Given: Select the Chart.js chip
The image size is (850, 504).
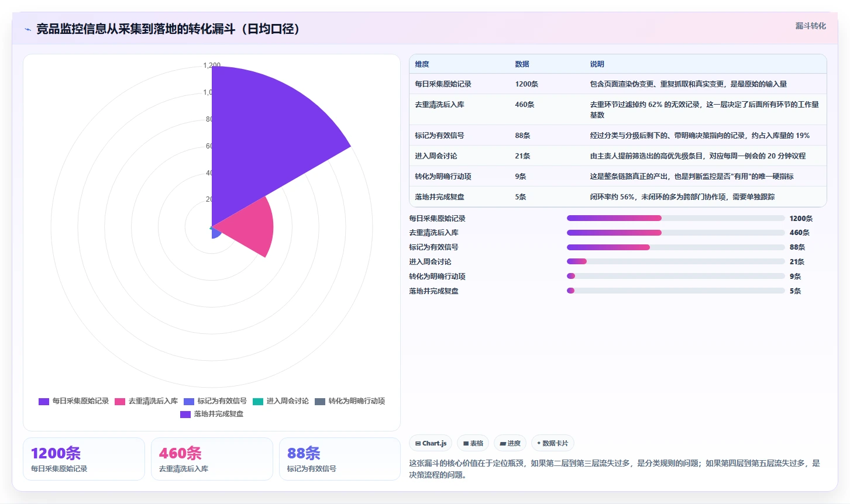Looking at the screenshot, I should click(431, 443).
